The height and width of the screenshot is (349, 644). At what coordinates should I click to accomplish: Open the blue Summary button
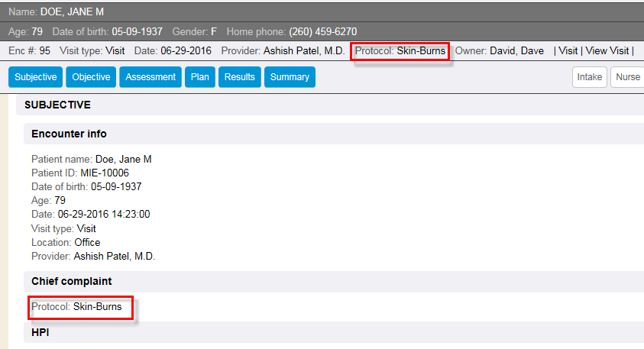pyautogui.click(x=290, y=77)
